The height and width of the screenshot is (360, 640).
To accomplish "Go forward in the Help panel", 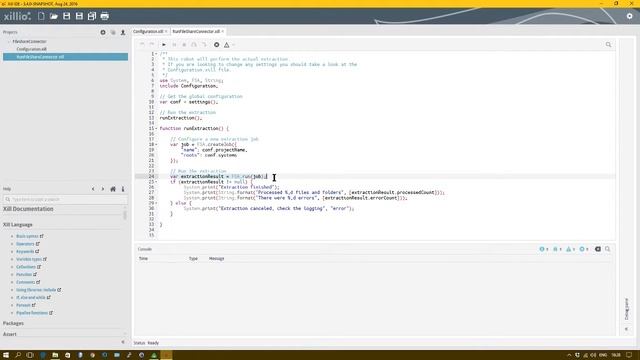I will 103,189.
